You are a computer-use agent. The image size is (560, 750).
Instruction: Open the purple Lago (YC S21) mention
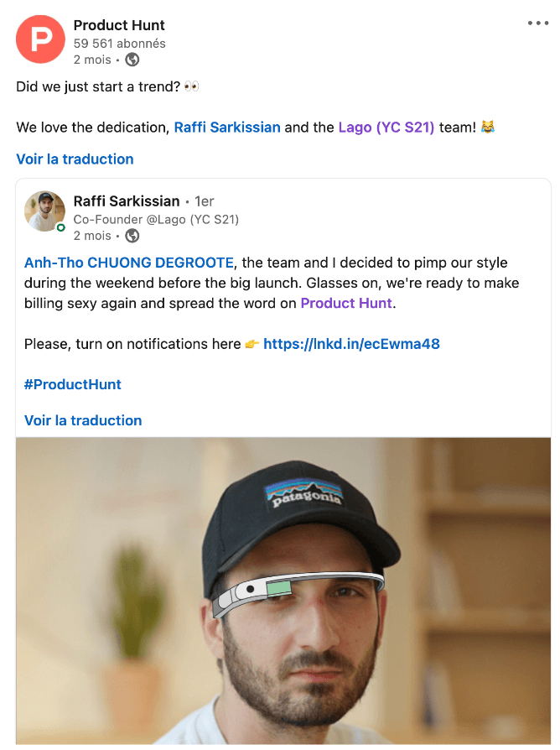click(386, 128)
